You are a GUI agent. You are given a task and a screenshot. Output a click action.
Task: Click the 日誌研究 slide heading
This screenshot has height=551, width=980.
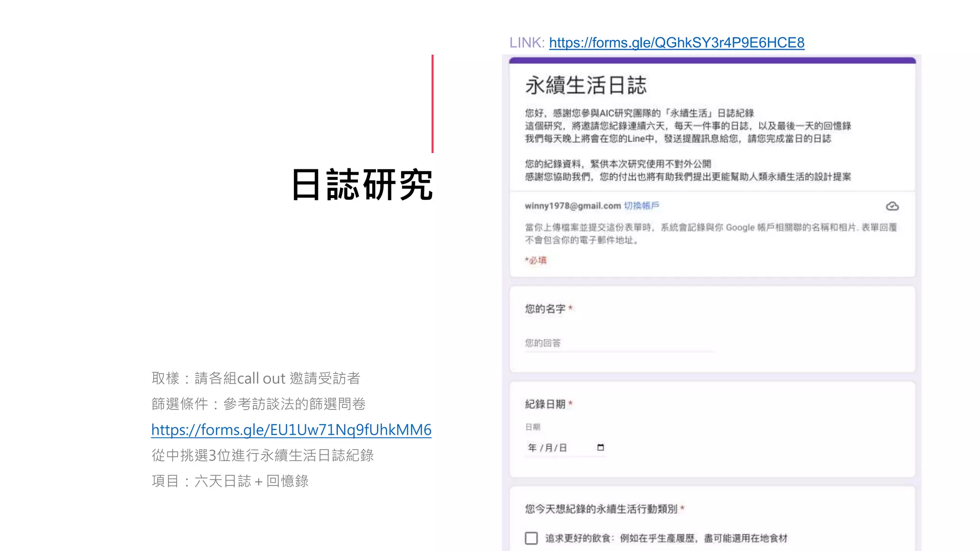pyautogui.click(x=362, y=185)
